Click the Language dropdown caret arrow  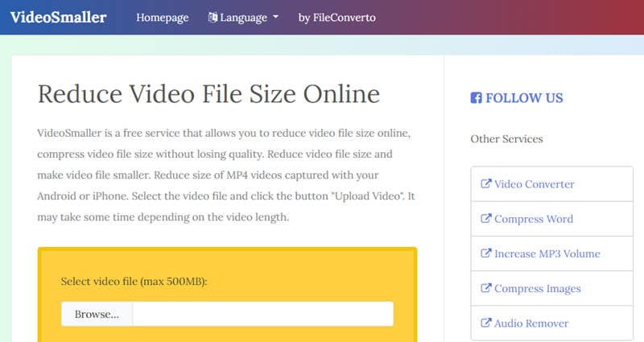click(x=275, y=17)
